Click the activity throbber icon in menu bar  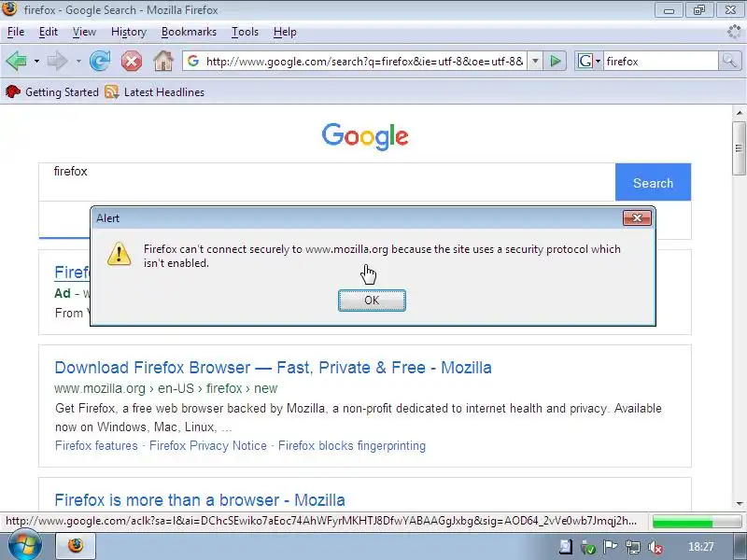click(x=734, y=32)
